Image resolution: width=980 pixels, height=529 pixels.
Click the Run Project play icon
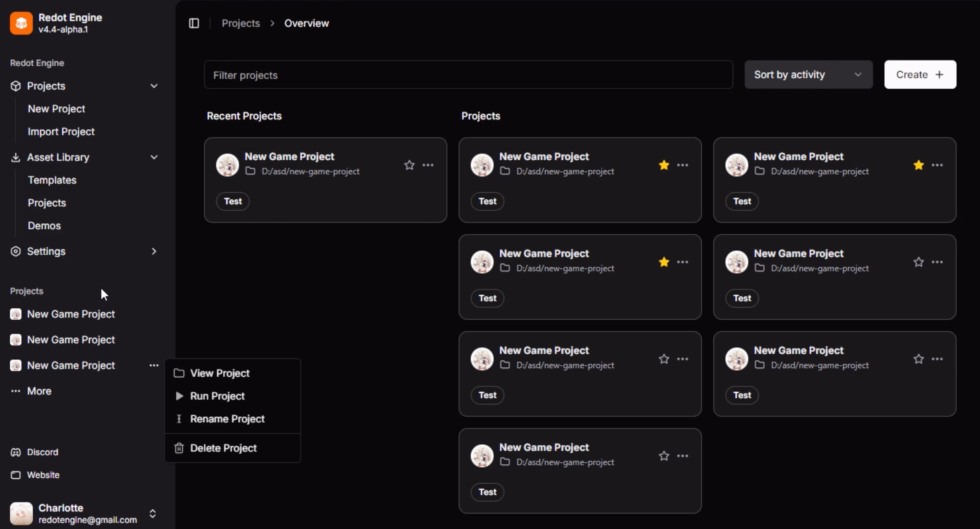point(179,396)
